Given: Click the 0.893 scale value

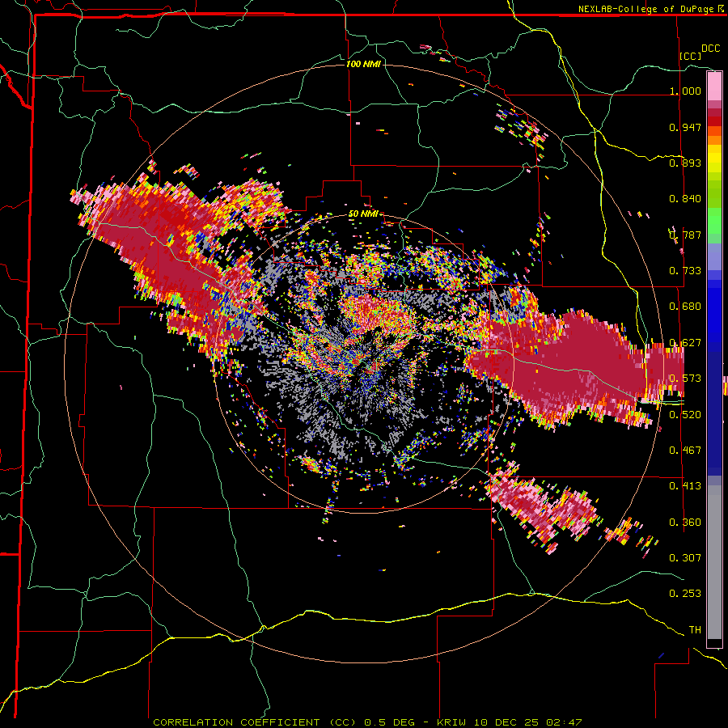Looking at the screenshot, I should (x=685, y=163).
